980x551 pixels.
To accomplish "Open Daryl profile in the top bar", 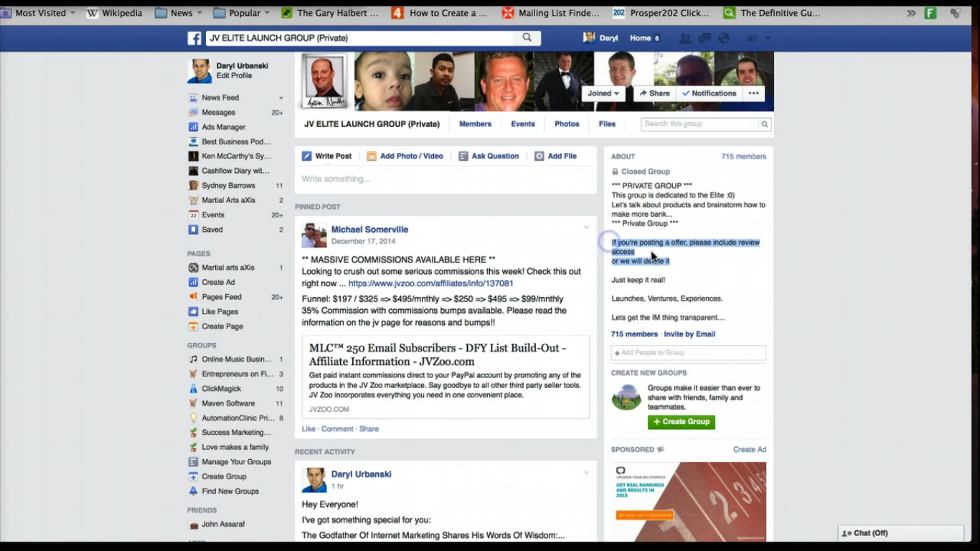I will tap(601, 39).
